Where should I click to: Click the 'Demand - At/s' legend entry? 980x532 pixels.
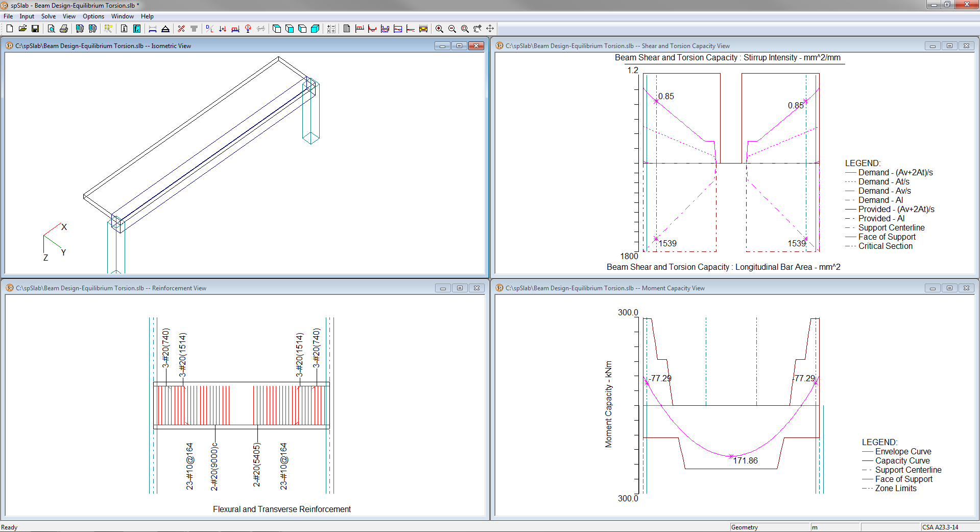click(x=883, y=182)
